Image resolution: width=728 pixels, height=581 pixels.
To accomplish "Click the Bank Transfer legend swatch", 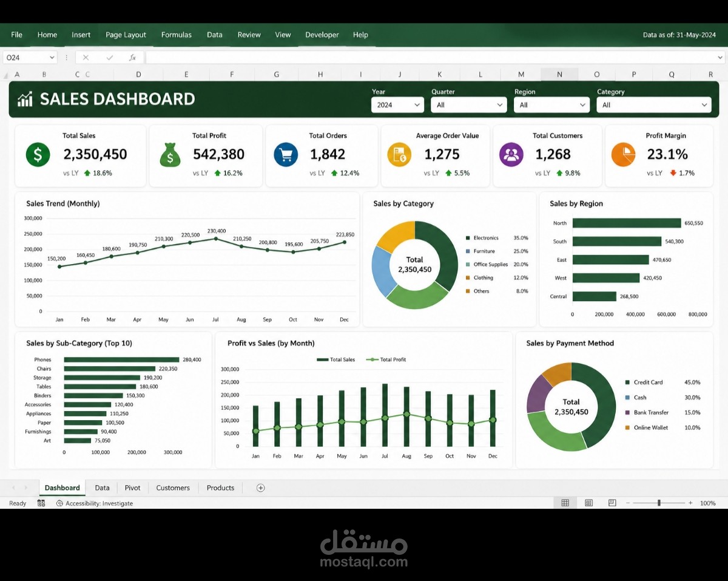I will [x=627, y=412].
